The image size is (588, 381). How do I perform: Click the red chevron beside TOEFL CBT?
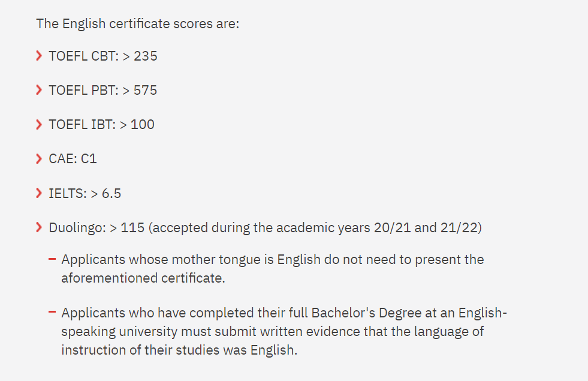[39, 56]
